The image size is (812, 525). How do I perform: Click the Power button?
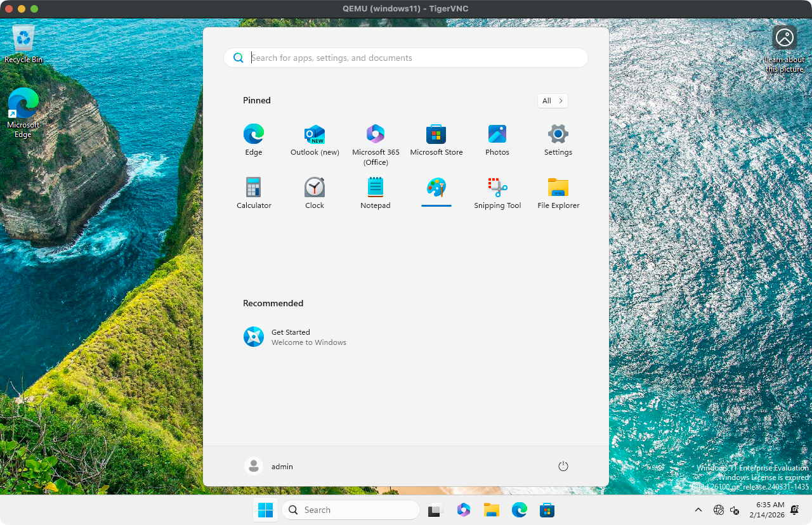point(563,466)
